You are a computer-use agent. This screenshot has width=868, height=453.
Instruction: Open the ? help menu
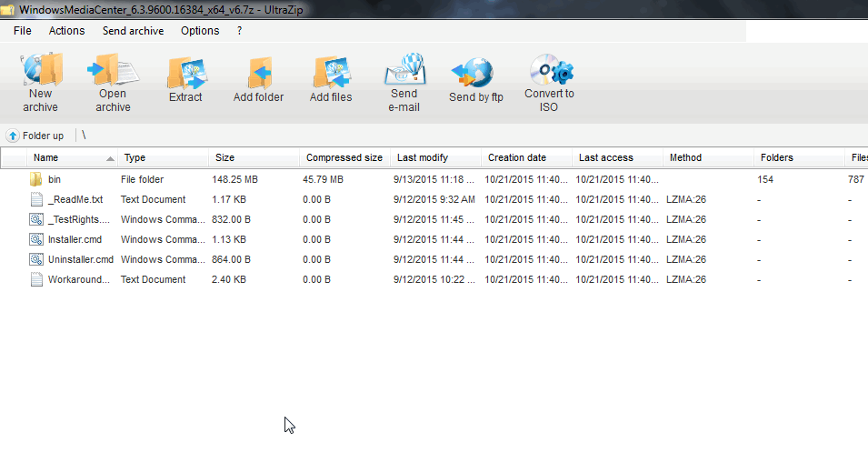point(239,31)
